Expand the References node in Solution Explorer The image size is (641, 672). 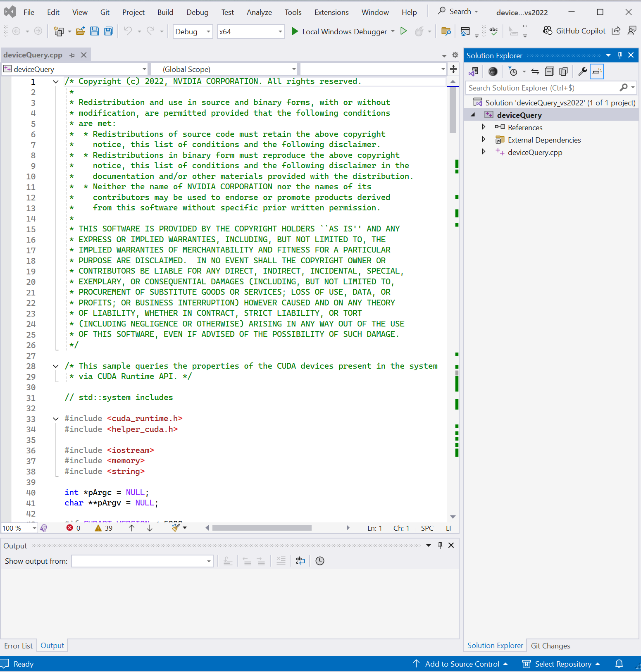tap(484, 127)
